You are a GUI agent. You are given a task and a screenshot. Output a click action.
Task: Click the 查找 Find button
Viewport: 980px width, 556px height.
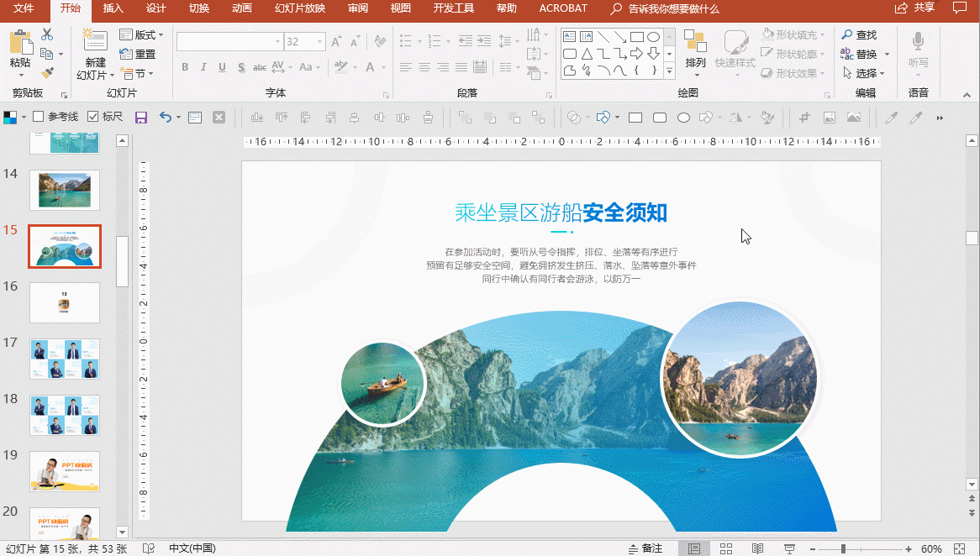859,34
